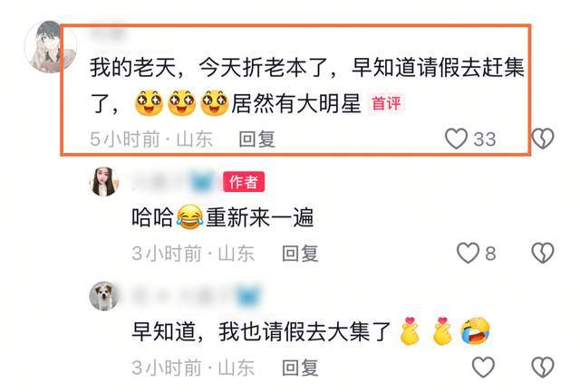Dislike the dog avatar user's comment
The image size is (580, 392).
click(x=543, y=368)
